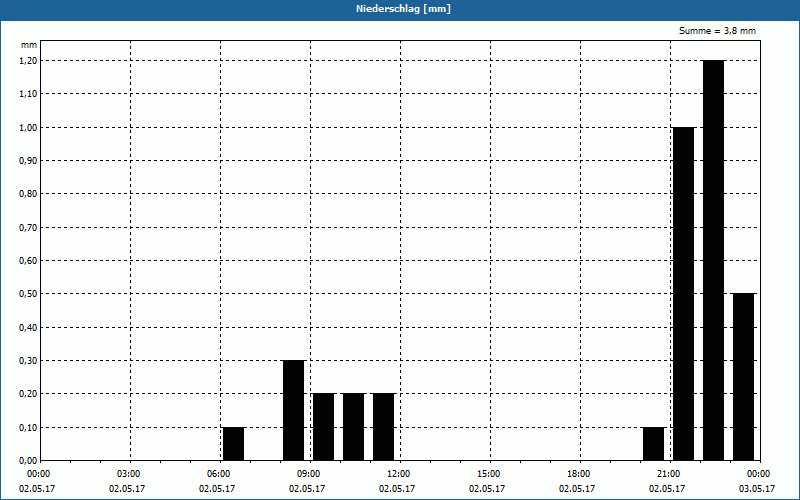The width and height of the screenshot is (800, 500).
Task: Click the Summe = 3,8 mm label
Action: click(717, 31)
